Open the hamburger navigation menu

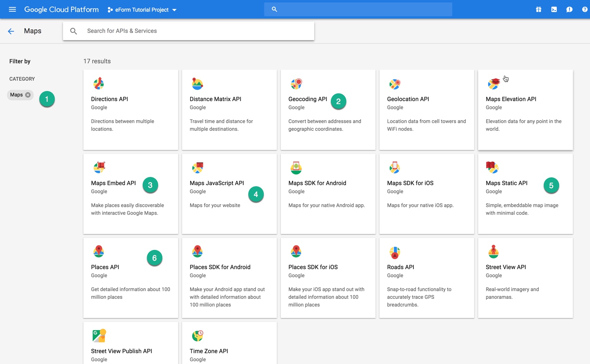[x=12, y=9]
